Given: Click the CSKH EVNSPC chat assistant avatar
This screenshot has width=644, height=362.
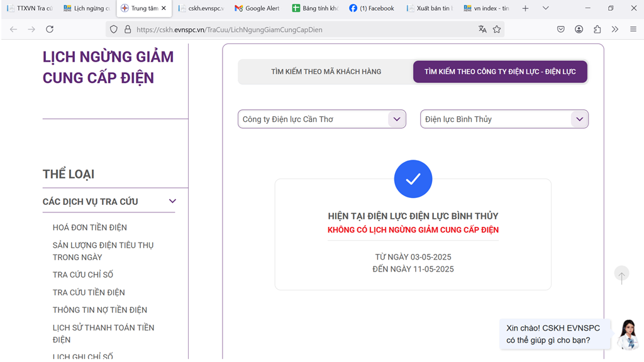Looking at the screenshot, I should 627,334.
